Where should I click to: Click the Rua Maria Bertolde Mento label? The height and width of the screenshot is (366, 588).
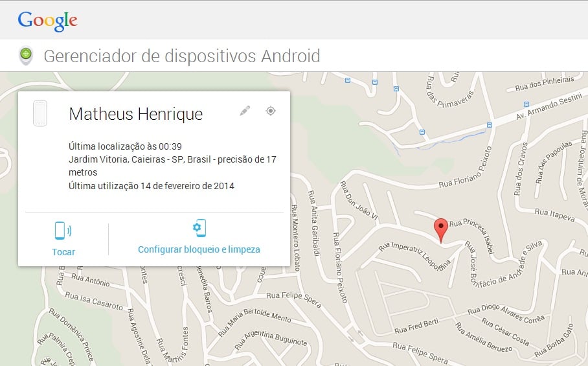(x=254, y=321)
